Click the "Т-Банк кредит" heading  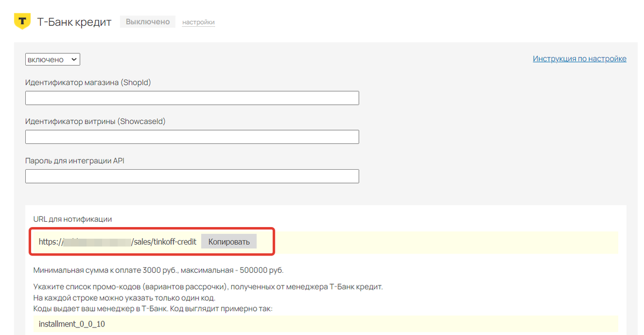point(74,22)
